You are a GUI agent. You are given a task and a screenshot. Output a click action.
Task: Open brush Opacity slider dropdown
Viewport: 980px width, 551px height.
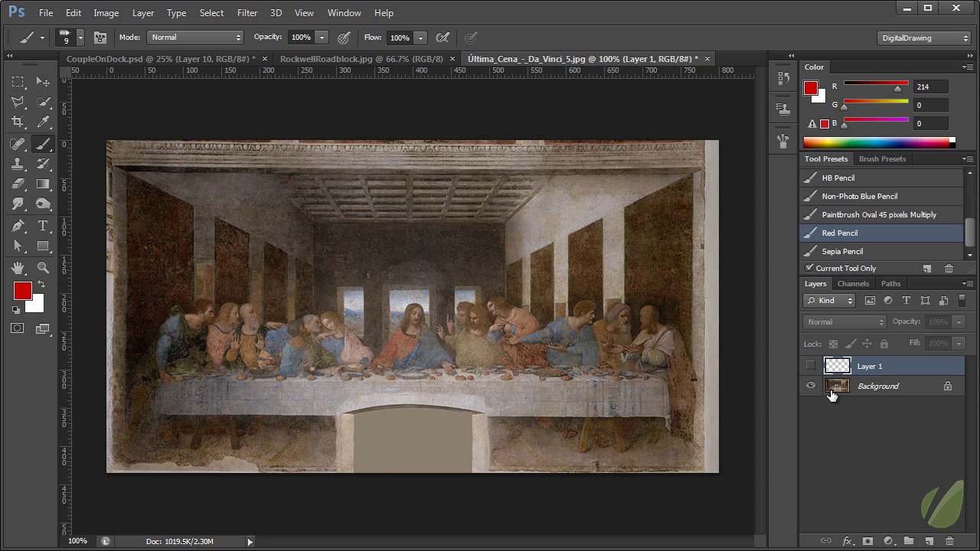(322, 37)
